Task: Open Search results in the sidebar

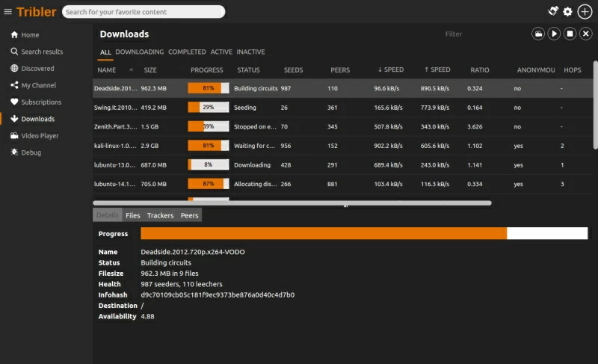Action: tap(42, 52)
